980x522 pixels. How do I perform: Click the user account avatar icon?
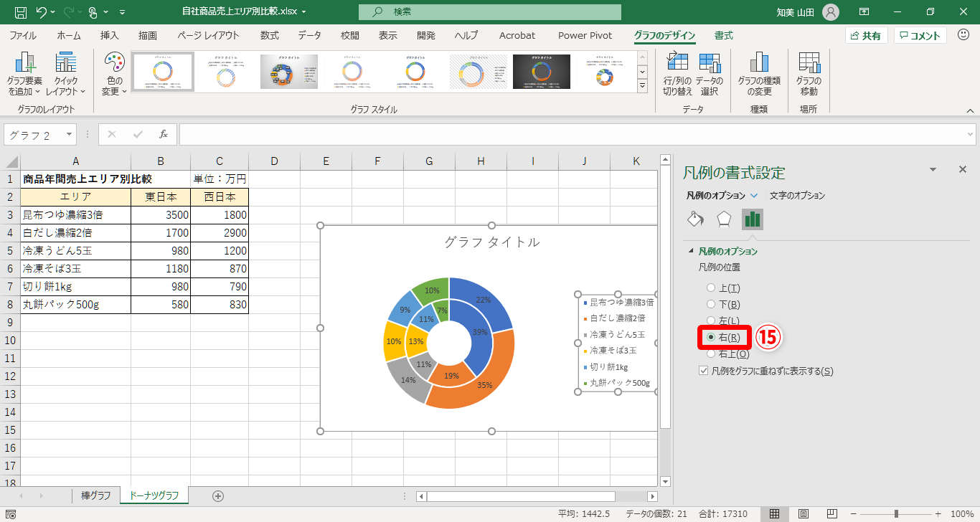tap(831, 12)
